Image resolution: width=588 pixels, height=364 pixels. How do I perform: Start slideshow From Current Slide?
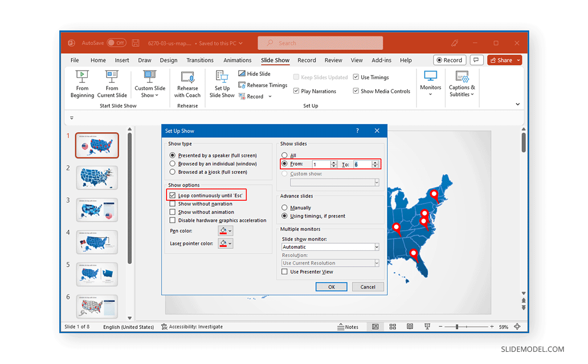pyautogui.click(x=112, y=83)
